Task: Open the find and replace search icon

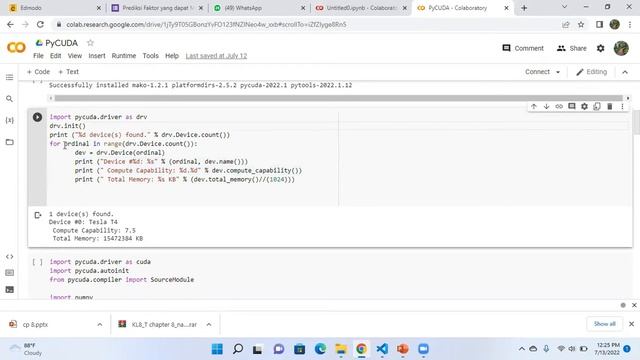Action: coord(9,99)
